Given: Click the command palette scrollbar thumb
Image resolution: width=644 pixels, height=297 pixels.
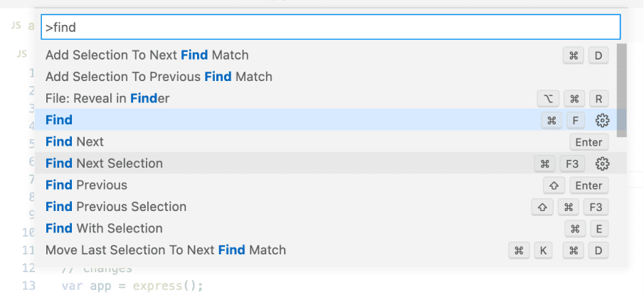Looking at the screenshot, I should point(621,89).
